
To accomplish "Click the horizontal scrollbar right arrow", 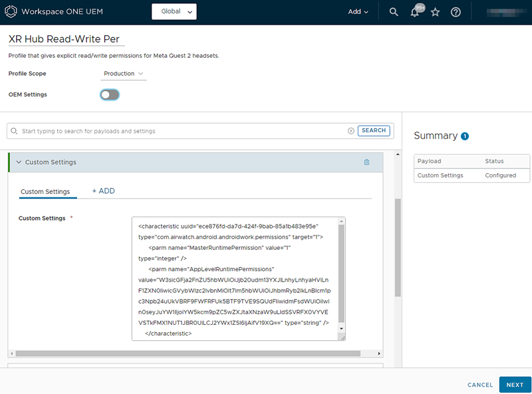I will click(x=379, y=353).
